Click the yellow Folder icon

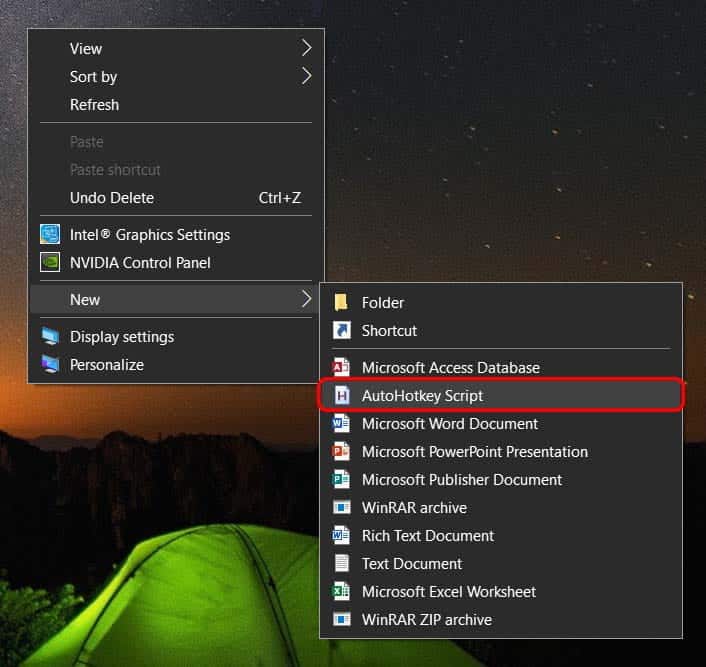341,303
